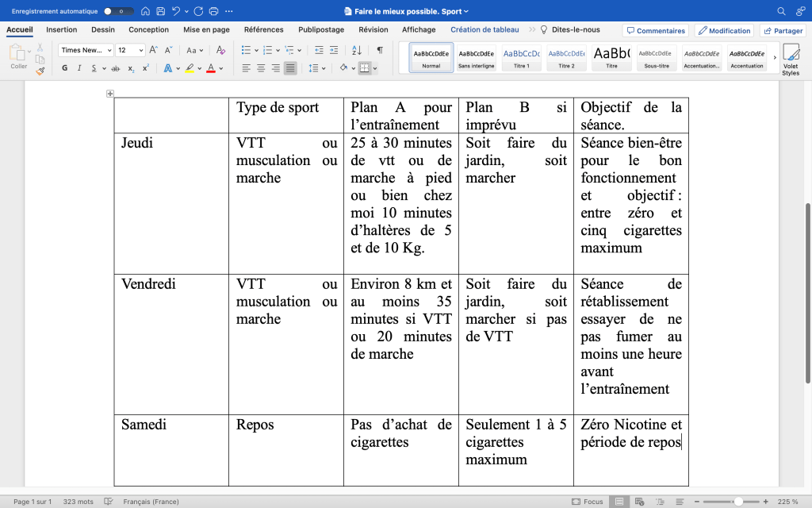Click the clear formatting eraser icon

[221, 50]
